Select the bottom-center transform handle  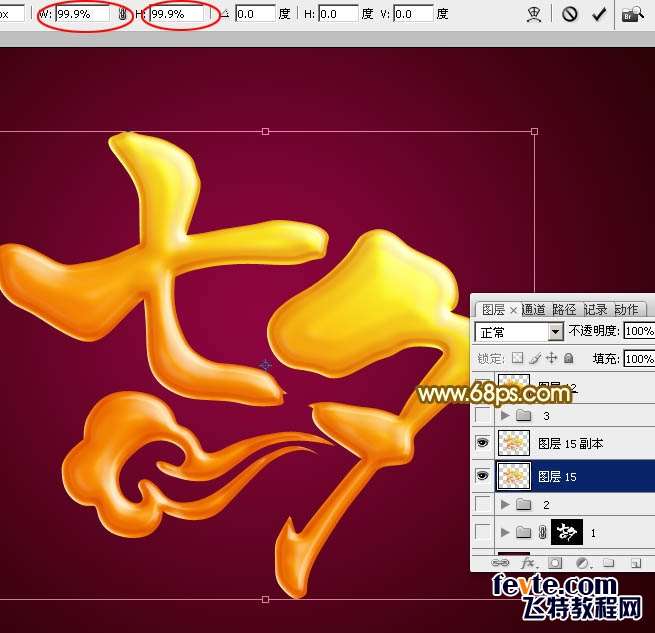[265, 600]
